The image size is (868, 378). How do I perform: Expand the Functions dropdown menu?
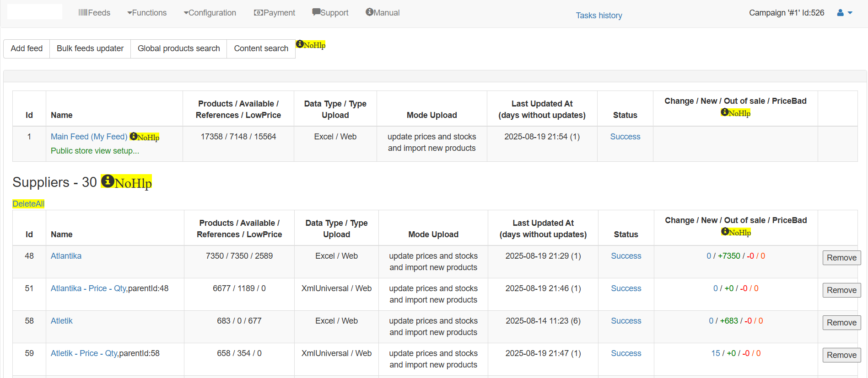coord(147,13)
